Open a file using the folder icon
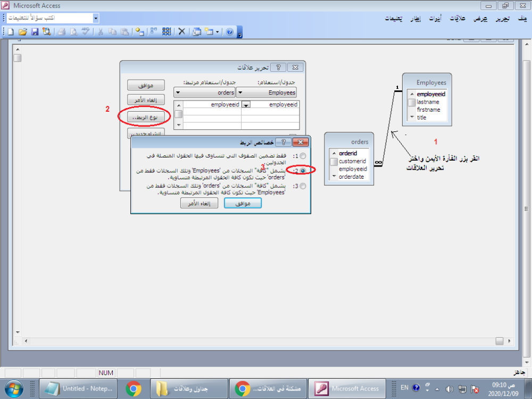 pos(23,32)
